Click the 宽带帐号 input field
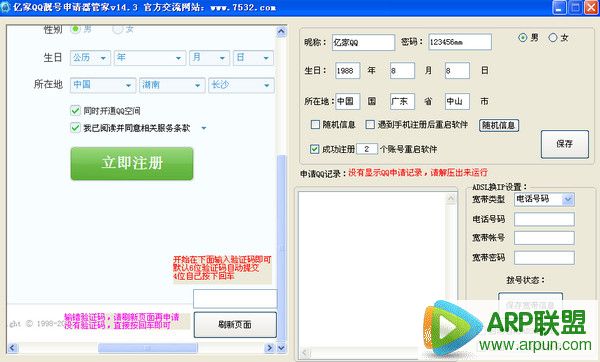The width and height of the screenshot is (600, 362). click(x=544, y=238)
